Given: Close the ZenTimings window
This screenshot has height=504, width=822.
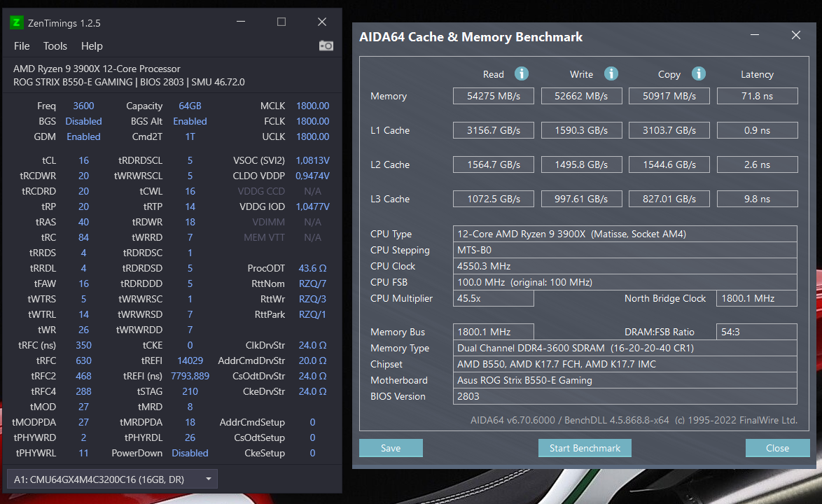Looking at the screenshot, I should click(x=322, y=22).
